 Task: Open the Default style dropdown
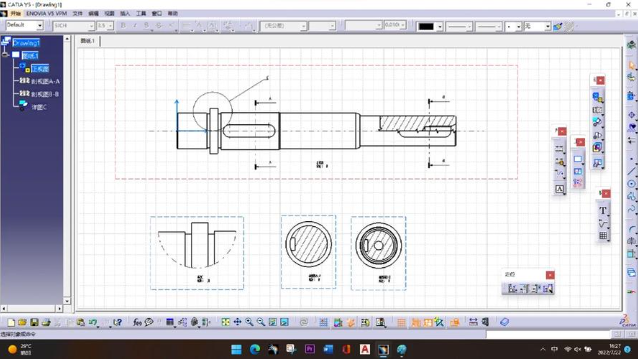pos(40,26)
